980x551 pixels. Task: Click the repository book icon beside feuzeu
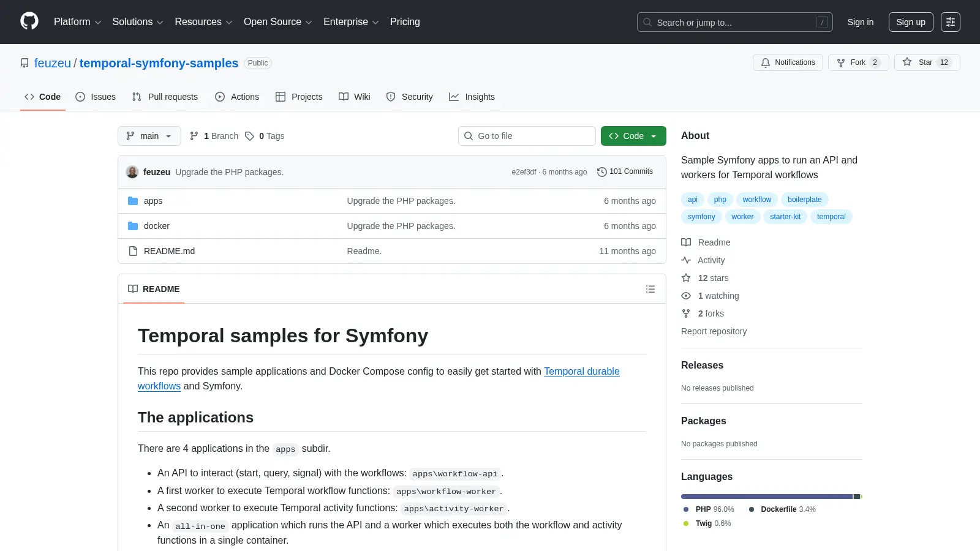pyautogui.click(x=24, y=63)
